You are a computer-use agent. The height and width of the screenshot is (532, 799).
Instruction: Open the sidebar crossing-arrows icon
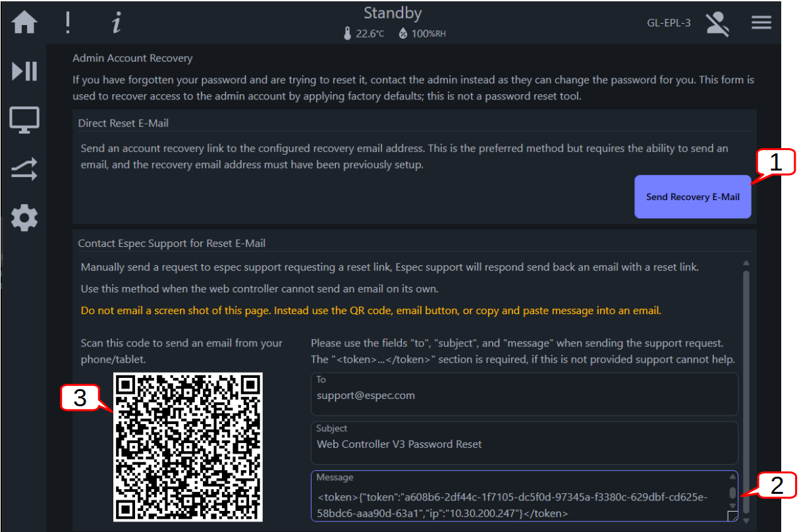click(24, 170)
